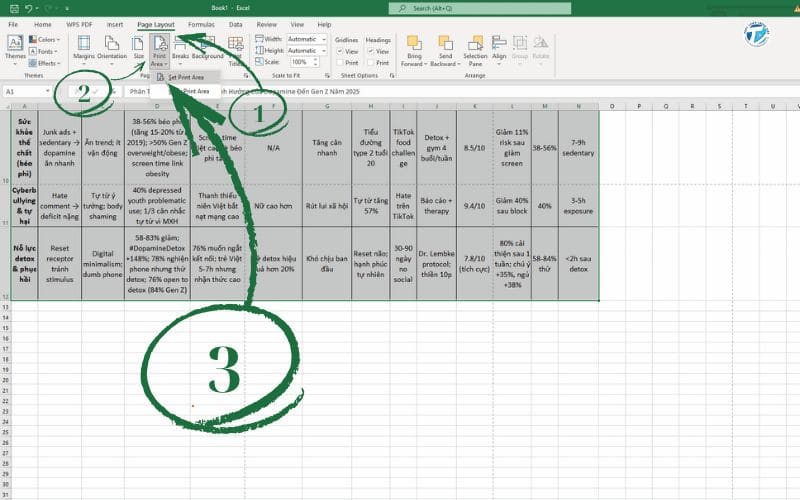Click cell containing 'Rút lui xã hội'
This screenshot has width=800, height=500.
click(327, 206)
